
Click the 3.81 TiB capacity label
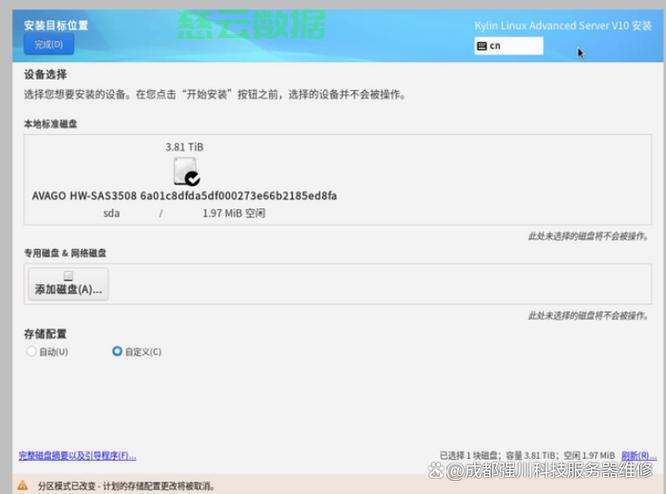[184, 147]
